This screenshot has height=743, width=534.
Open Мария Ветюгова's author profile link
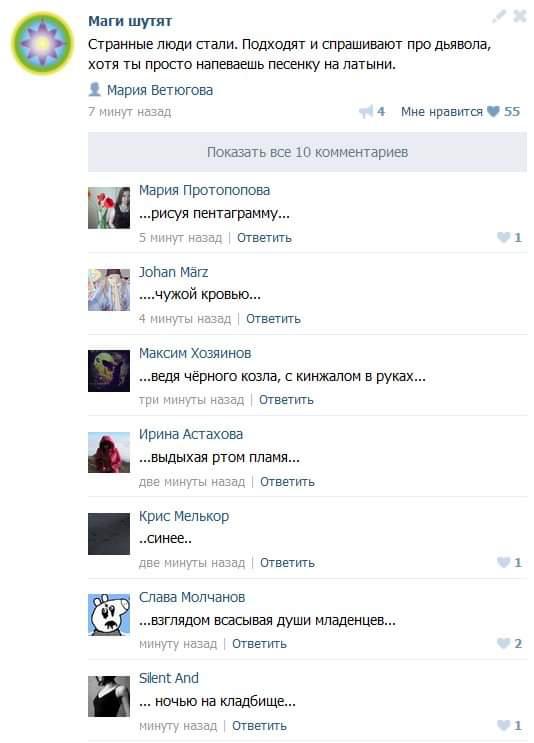(x=160, y=90)
